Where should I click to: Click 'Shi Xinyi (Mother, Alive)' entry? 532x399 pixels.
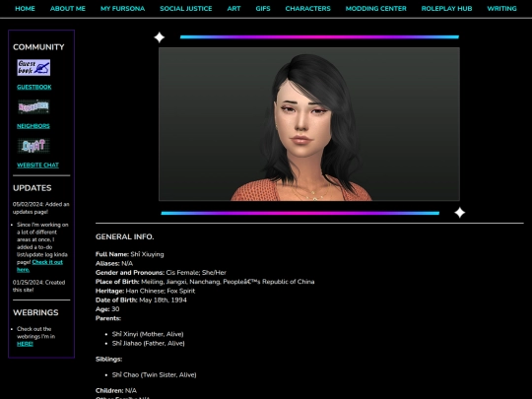click(148, 334)
